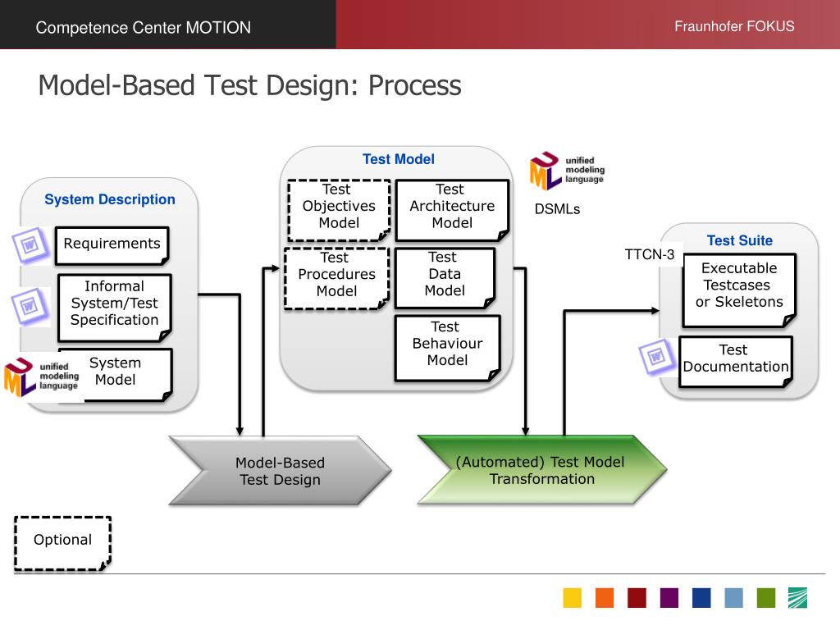The image size is (840, 630).
Task: Click the Test Architecture Model box
Action: 452,210
